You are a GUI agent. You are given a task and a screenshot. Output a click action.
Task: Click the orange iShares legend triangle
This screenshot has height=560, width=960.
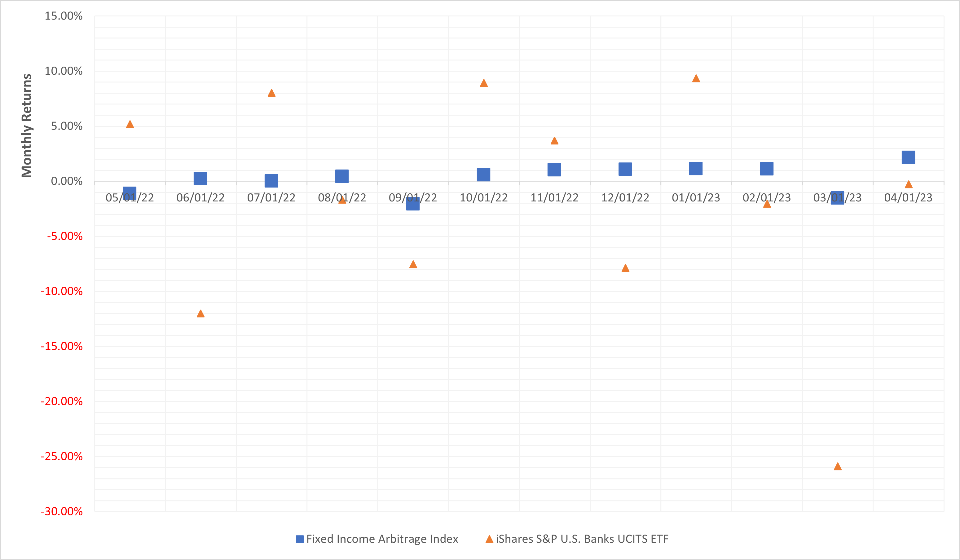489,539
